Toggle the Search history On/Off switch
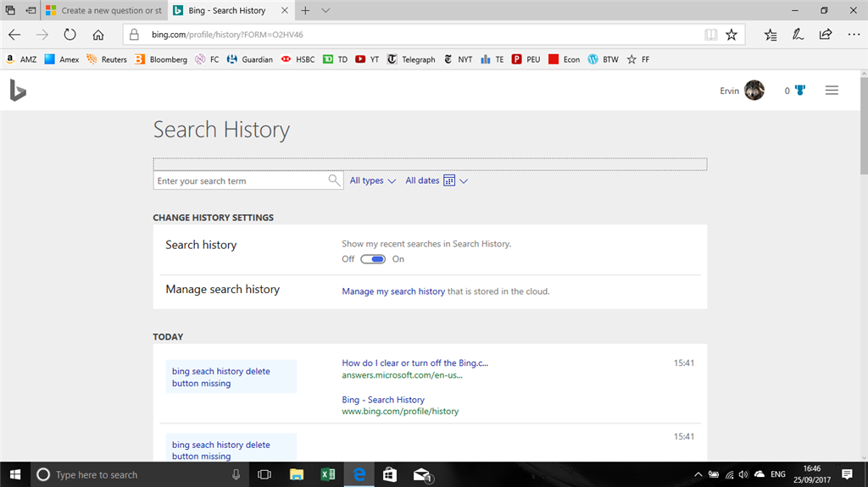 tap(373, 259)
